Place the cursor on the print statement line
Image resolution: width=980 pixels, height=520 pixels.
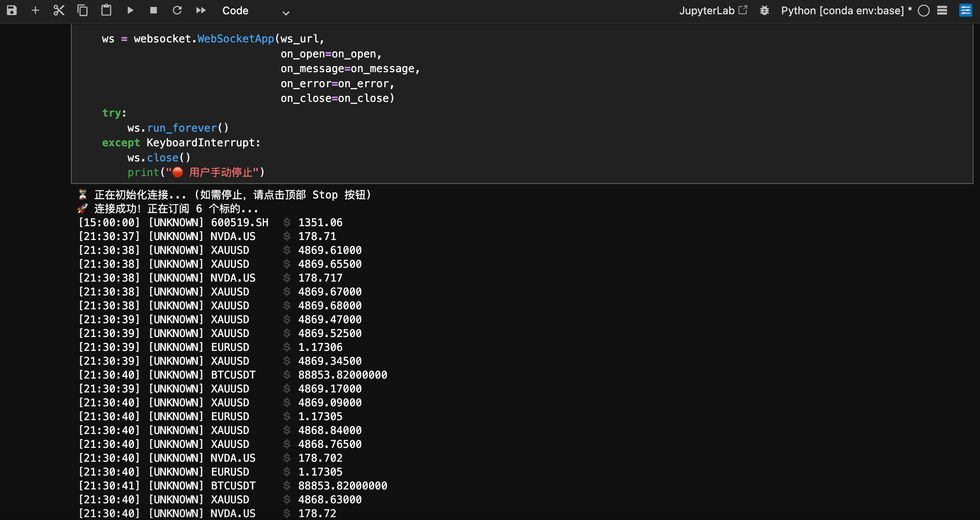(196, 172)
